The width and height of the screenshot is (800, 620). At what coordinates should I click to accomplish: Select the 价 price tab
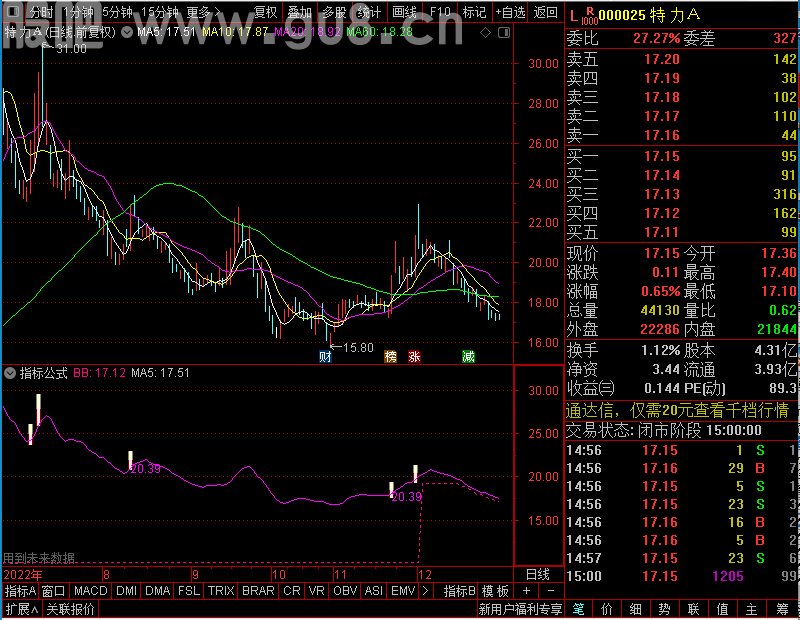[607, 609]
